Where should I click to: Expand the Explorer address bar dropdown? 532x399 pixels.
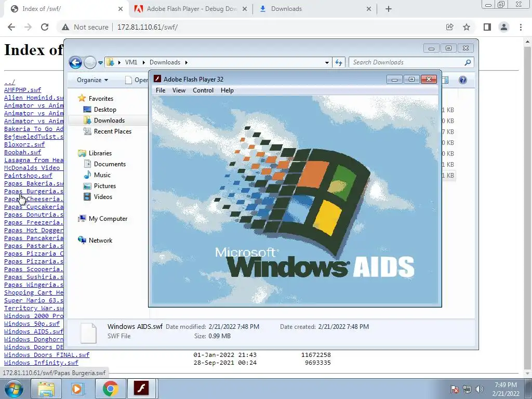tap(327, 63)
